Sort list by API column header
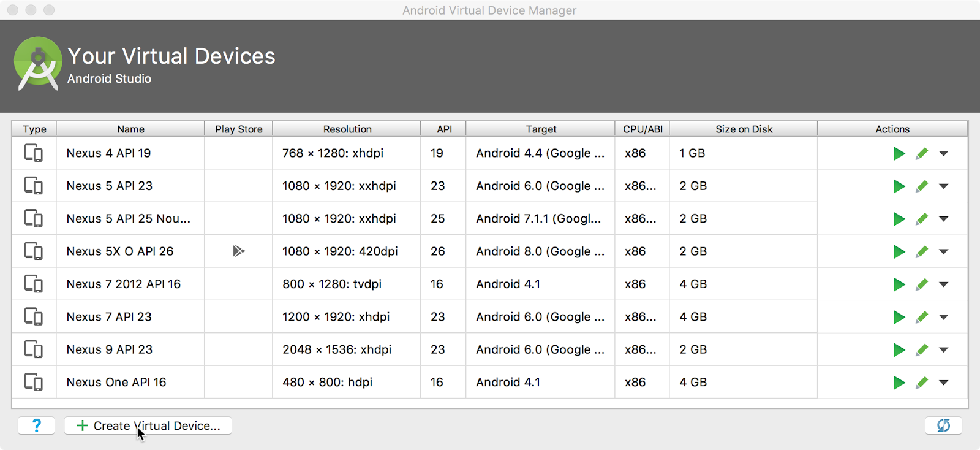The height and width of the screenshot is (450, 980). tap(444, 129)
